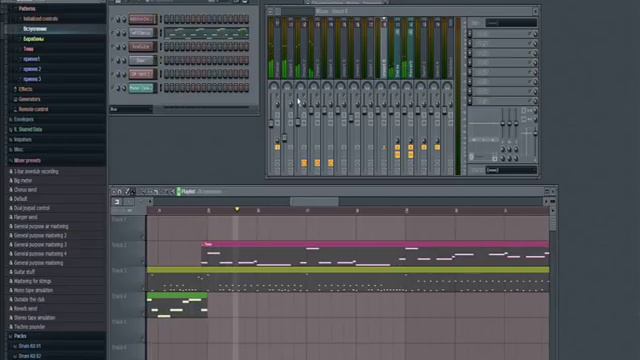Open mixer output selector dropdown at bottom
Viewport: 640px width, 360px height.
point(511,170)
